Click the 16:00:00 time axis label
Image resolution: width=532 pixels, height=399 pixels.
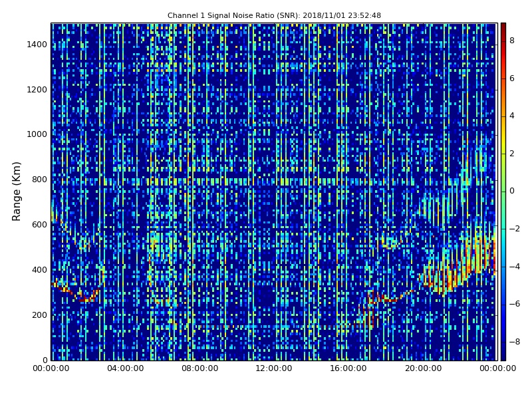348,368
